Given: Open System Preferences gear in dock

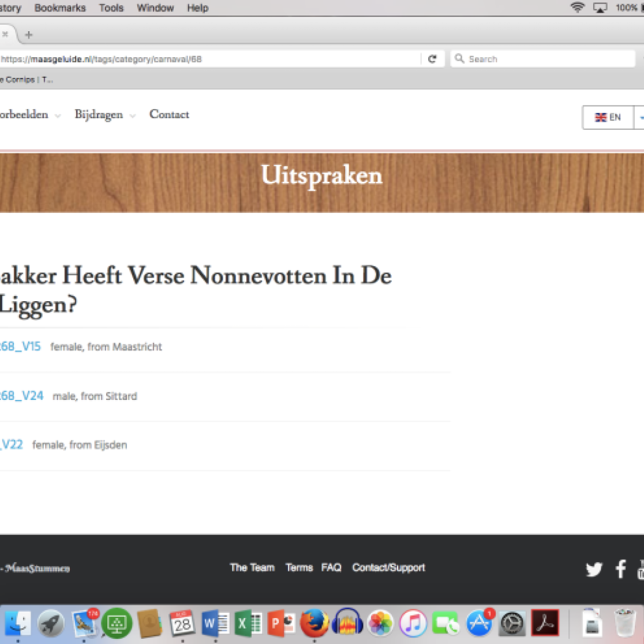Looking at the screenshot, I should [x=512, y=623].
